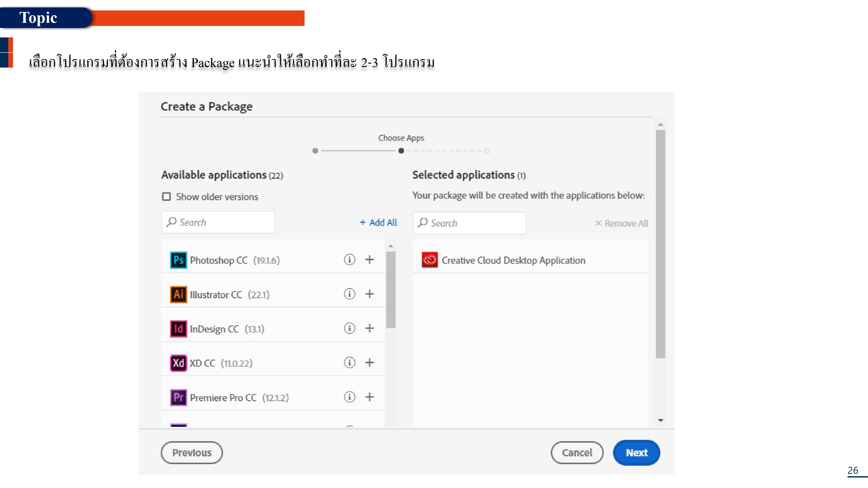
Task: Enable the Show older versions checkbox
Action: tap(166, 196)
